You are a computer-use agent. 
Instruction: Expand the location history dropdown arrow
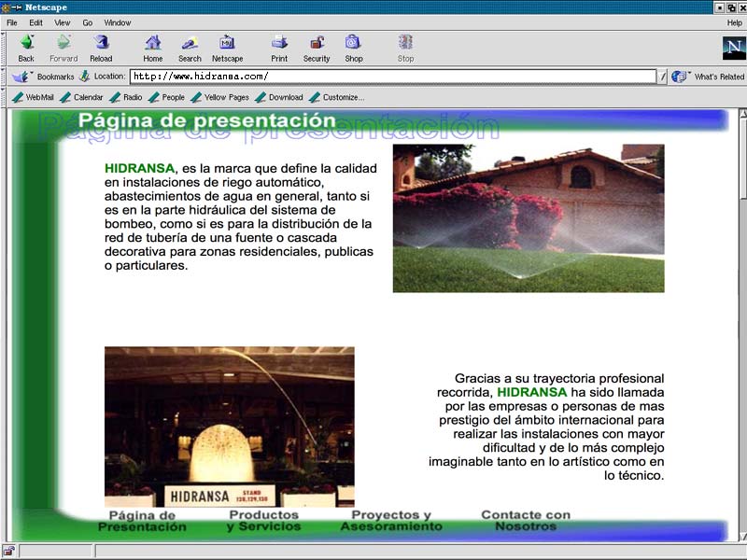coord(662,77)
